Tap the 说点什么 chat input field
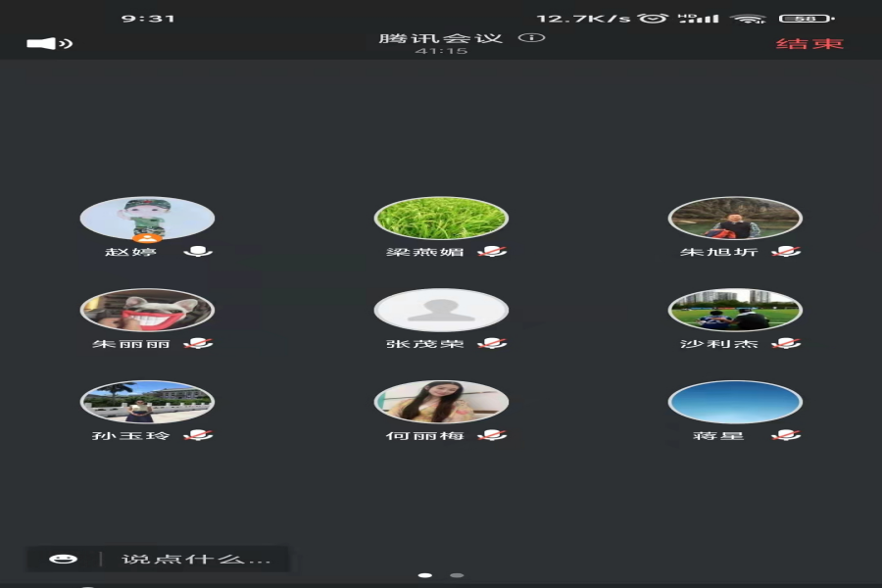The image size is (882, 588). tap(196, 559)
